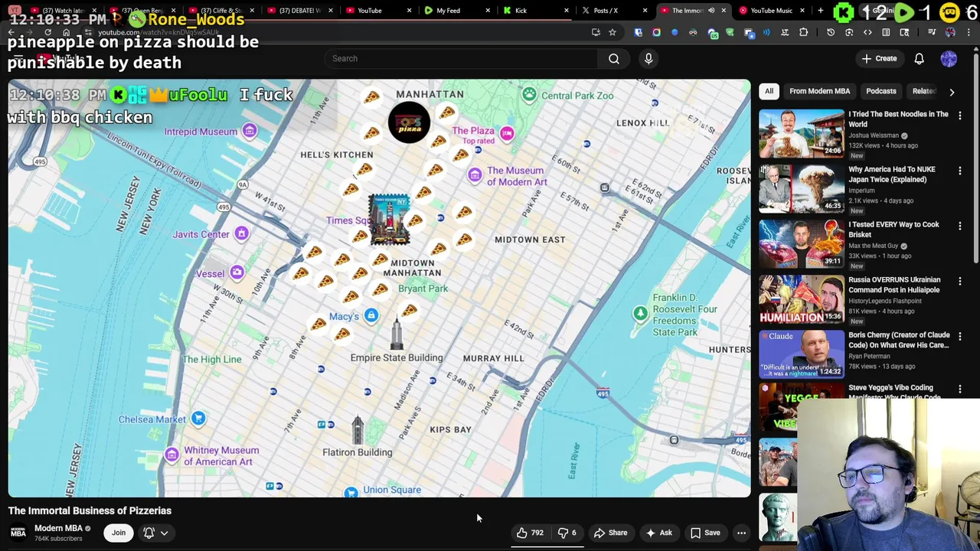Click the install app icon in address bar
This screenshot has height=551, width=980.
[x=596, y=32]
